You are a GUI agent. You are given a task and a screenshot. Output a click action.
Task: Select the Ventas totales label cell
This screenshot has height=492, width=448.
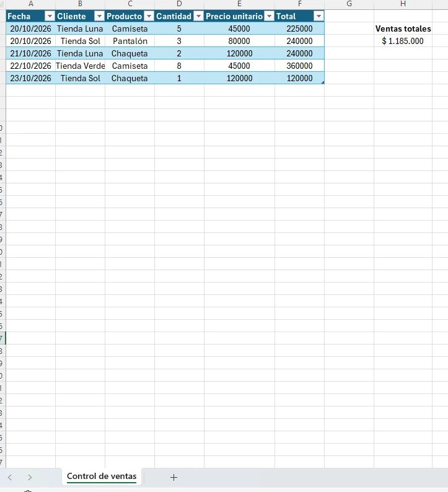click(403, 29)
